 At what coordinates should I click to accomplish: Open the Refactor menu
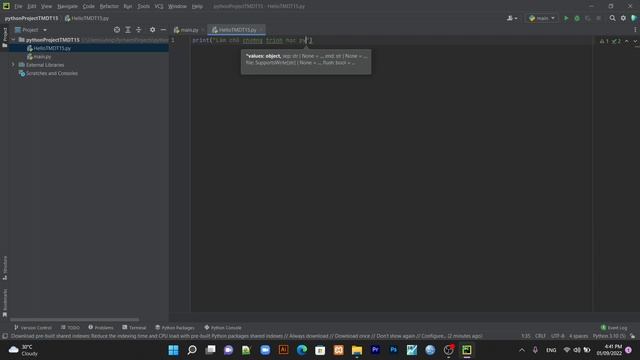pos(109,6)
